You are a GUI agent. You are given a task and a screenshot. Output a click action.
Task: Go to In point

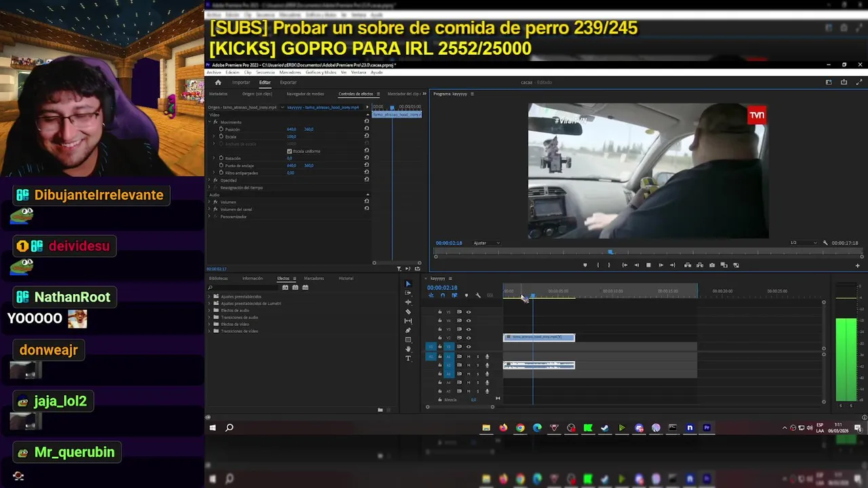tap(625, 265)
